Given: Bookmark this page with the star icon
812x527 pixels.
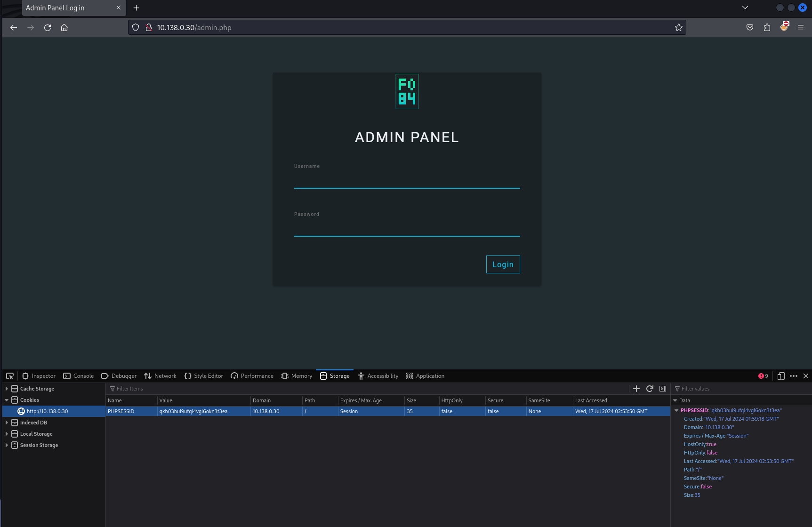Looking at the screenshot, I should pos(678,28).
